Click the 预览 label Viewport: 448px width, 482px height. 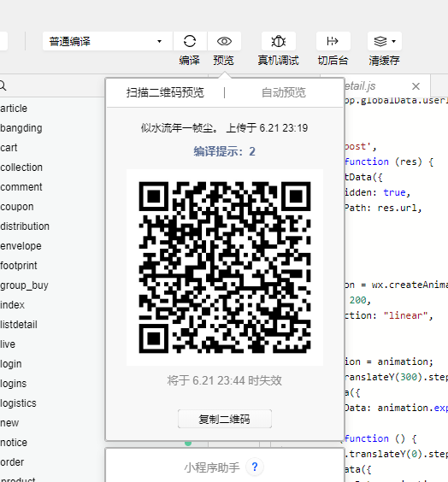[x=224, y=60]
